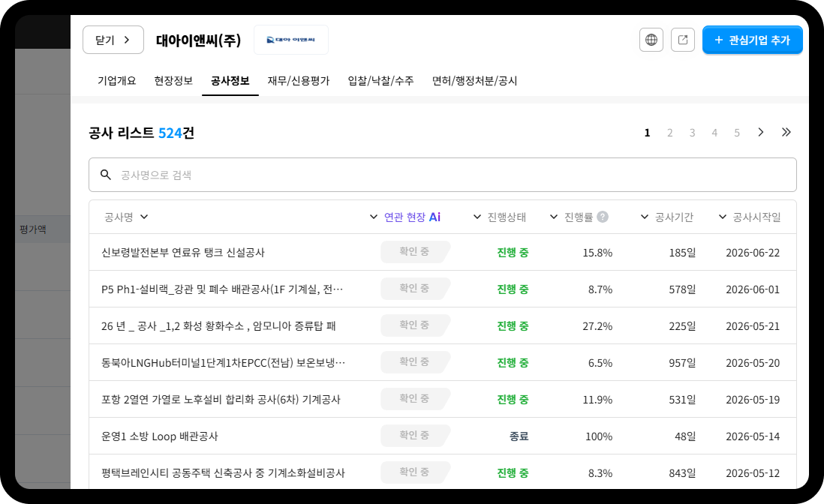
Task: Click the 공사명으로 검색 search field
Action: tap(443, 175)
